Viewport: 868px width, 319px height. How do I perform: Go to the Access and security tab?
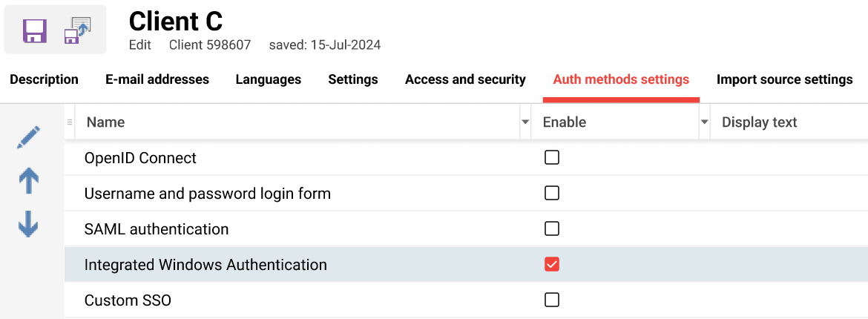pyautogui.click(x=465, y=79)
